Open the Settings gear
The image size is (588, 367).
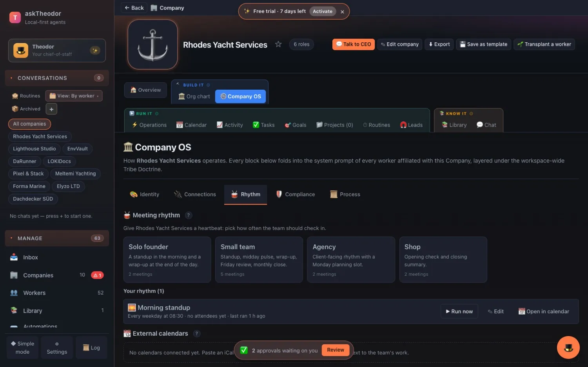57,348
